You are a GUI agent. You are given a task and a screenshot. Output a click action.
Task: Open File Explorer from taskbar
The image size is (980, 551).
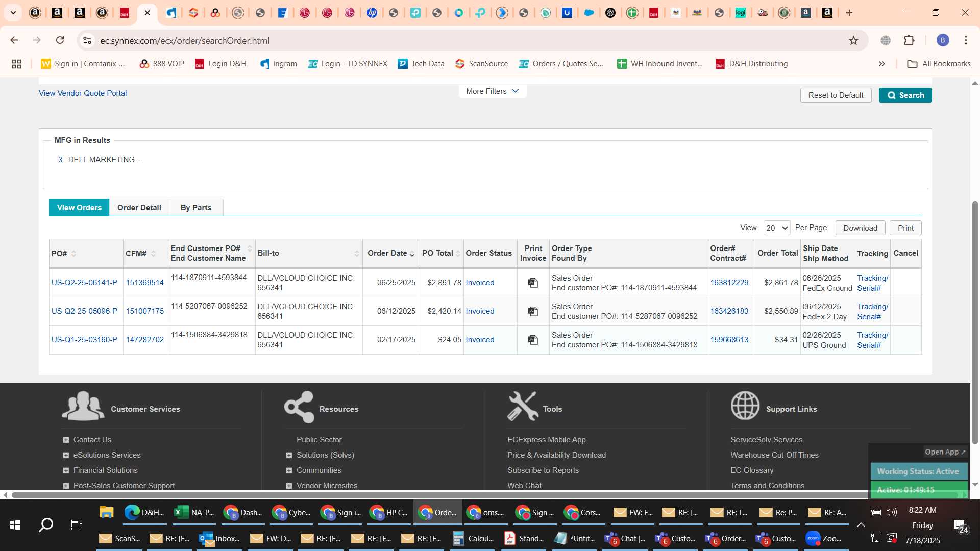point(106,513)
